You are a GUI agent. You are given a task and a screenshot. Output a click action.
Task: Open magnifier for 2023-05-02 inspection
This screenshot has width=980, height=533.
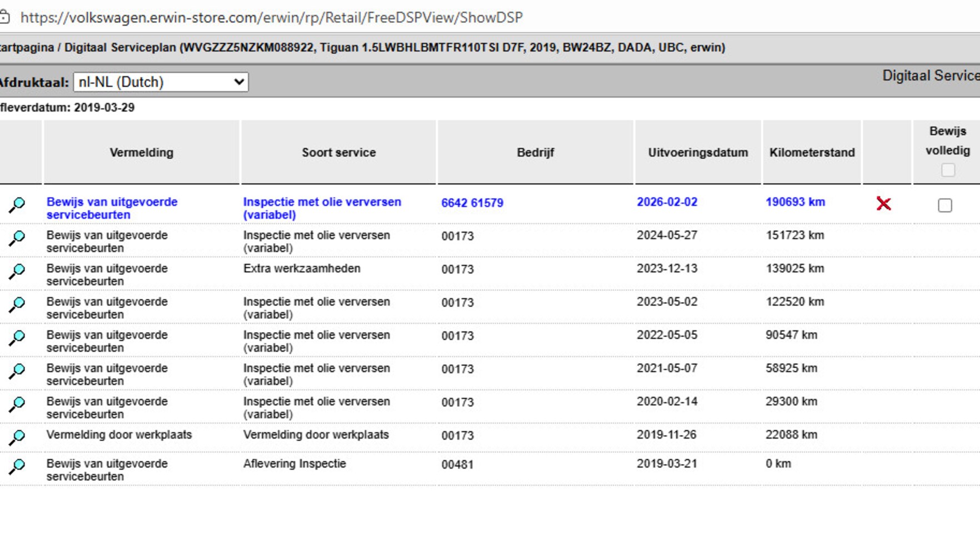pyautogui.click(x=17, y=305)
